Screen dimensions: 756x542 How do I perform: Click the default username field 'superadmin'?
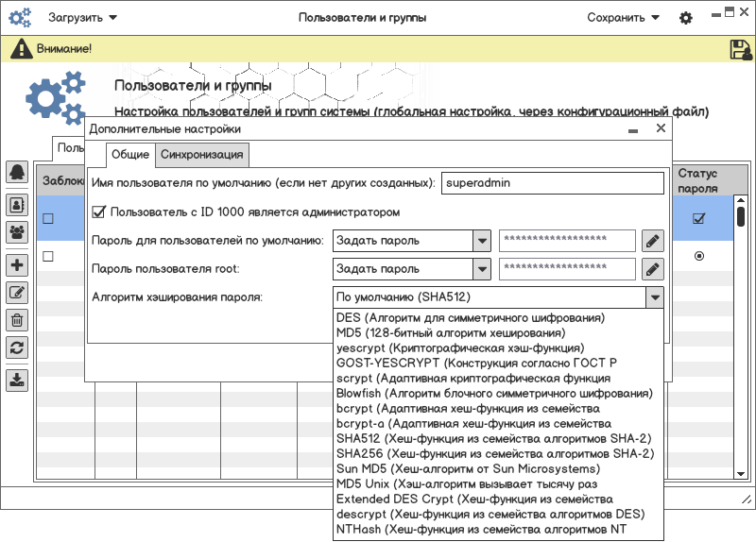(x=552, y=183)
